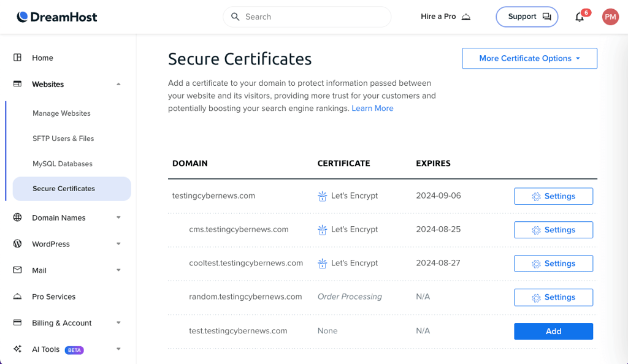Click the cms.testingcybernews.com domain cell
The image size is (628, 364).
(239, 229)
